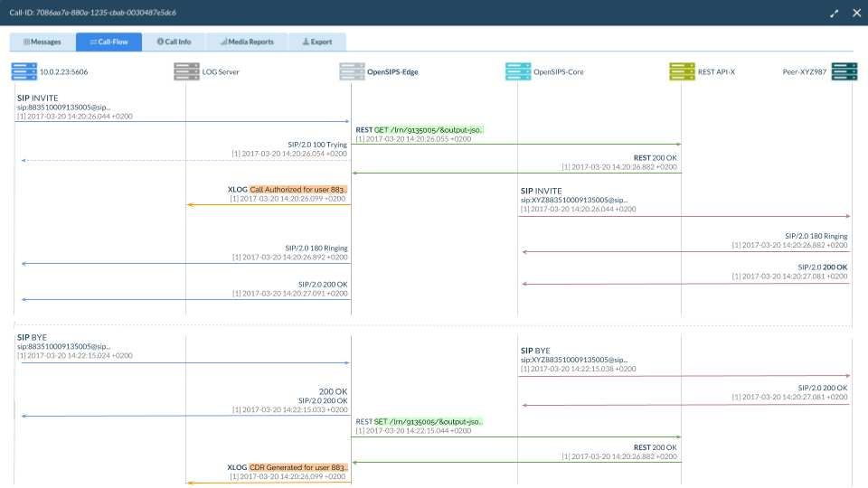Open the Call Info tab
The width and height of the screenshot is (868, 488).
174,42
